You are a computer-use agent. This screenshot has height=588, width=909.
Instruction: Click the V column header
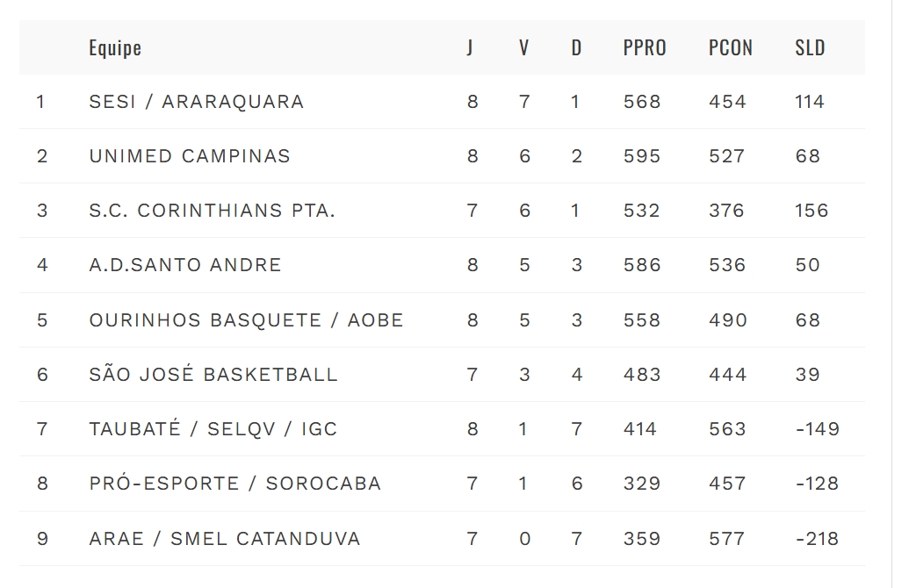(x=523, y=47)
